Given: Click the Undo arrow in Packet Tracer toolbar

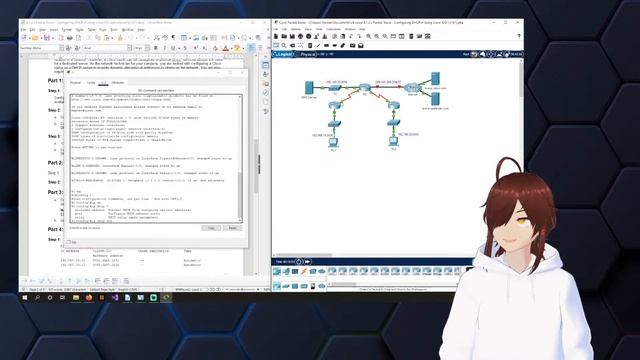Looking at the screenshot, I should click(351, 36).
